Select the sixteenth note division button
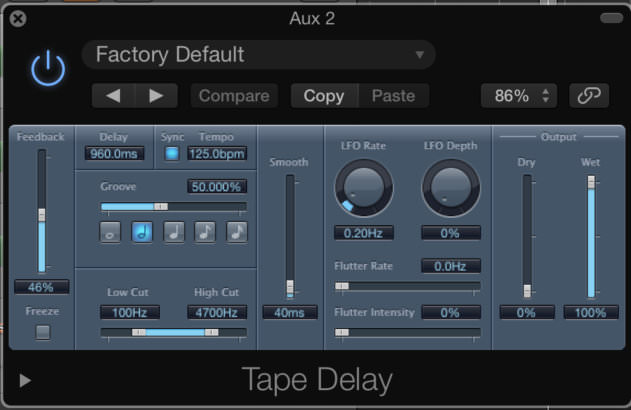 237,232
